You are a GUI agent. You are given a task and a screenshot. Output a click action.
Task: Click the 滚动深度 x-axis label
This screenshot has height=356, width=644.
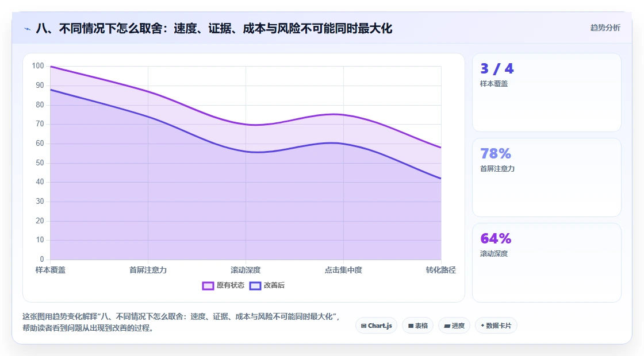(246, 270)
